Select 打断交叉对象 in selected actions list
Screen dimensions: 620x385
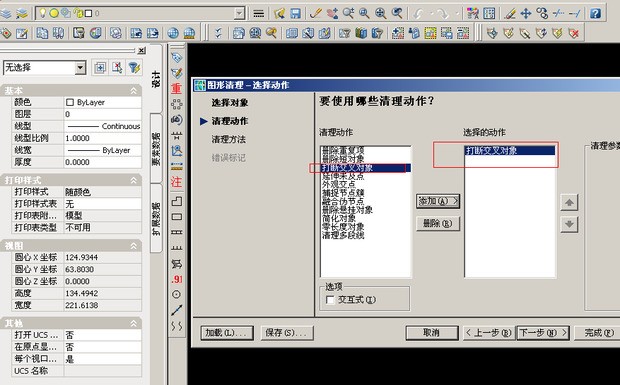coord(510,151)
